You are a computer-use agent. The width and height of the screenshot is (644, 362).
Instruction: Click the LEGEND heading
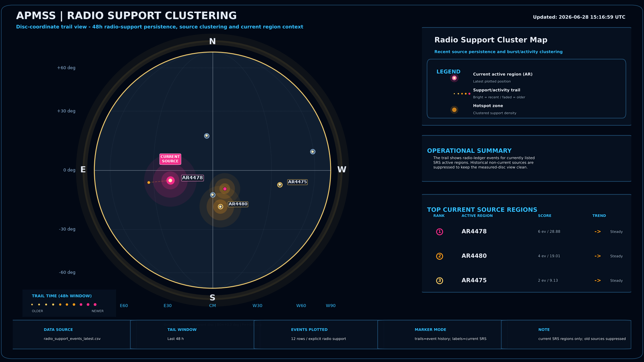448,72
